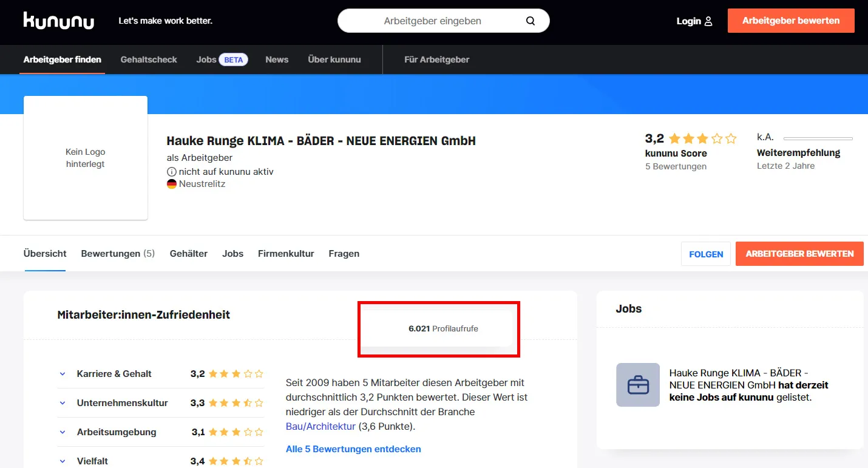Click the BETA badge next to Jobs
This screenshot has height=468, width=868.
[x=234, y=59]
